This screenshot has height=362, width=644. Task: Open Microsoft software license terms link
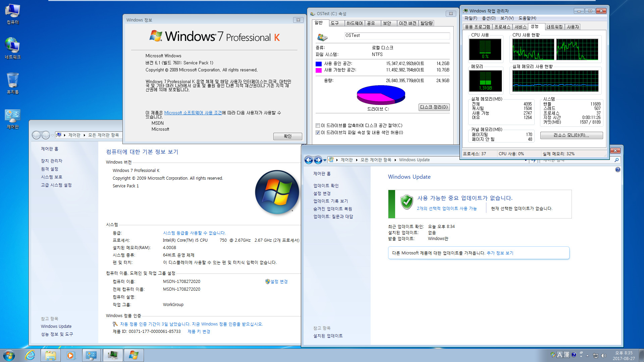193,113
